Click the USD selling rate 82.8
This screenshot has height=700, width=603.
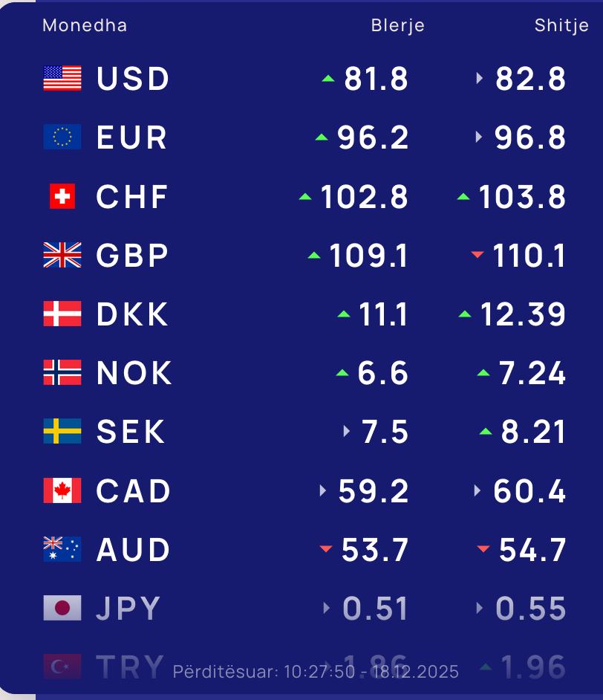click(531, 79)
